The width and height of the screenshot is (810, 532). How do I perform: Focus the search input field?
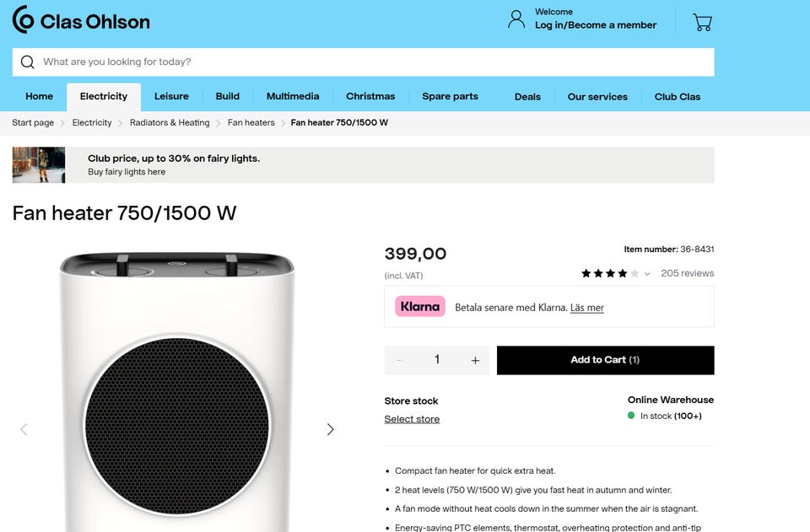pos(371,62)
